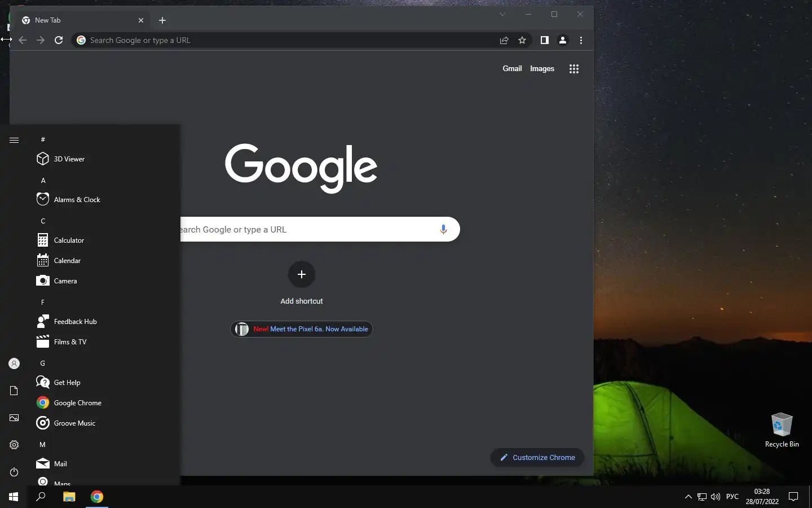The height and width of the screenshot is (508, 812).
Task: Select the 'A' letter header in app list
Action: [43, 180]
